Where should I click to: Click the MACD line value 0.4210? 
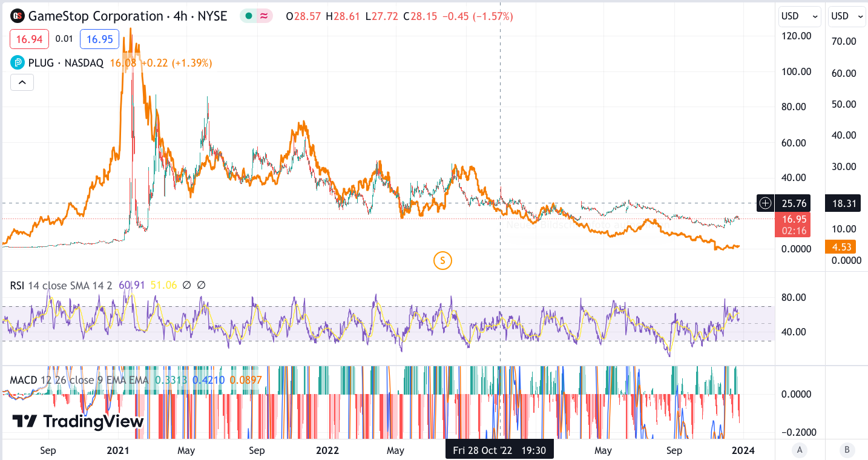tap(209, 380)
